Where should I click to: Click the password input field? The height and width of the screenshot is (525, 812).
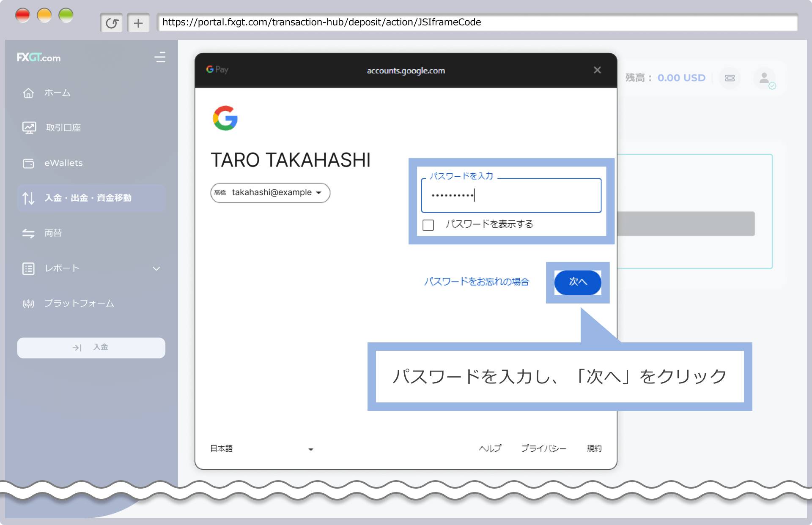point(511,195)
